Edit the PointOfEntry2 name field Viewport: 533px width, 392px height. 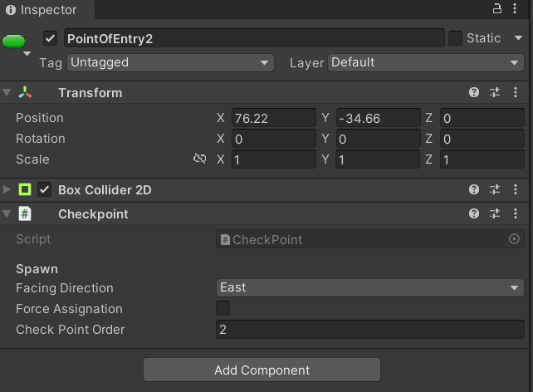point(254,38)
